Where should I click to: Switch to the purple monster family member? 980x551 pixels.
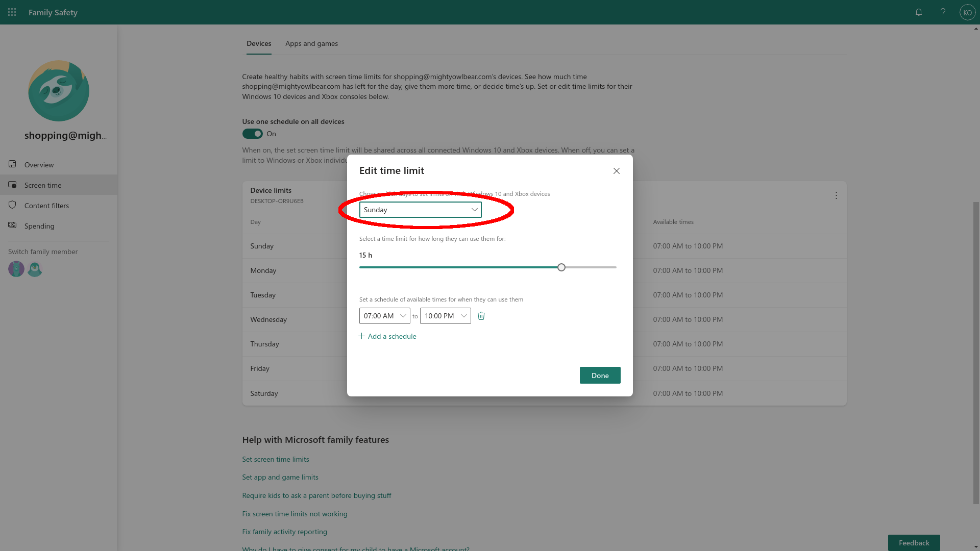pos(16,269)
